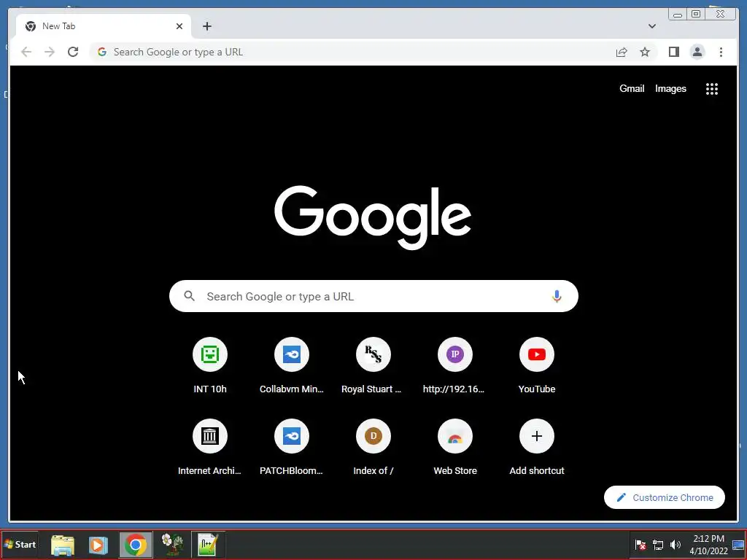The width and height of the screenshot is (747, 560).
Task: Click the Show desktop button
Action: [x=738, y=545]
